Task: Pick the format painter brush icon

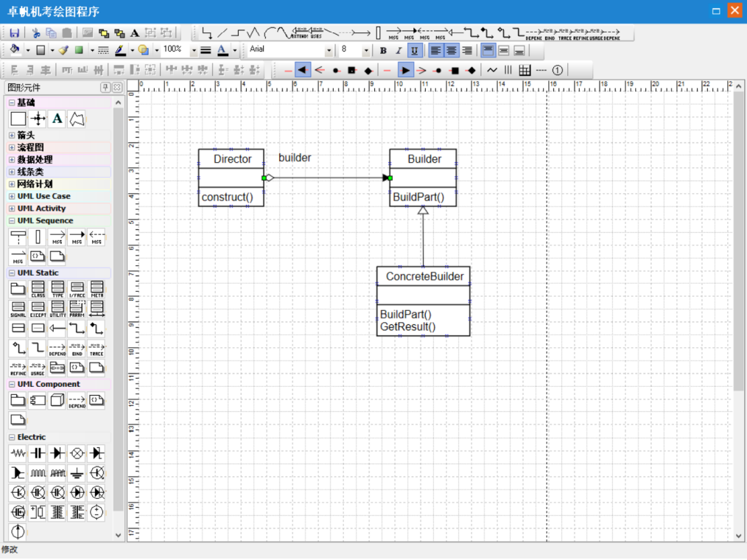Action: [63, 49]
